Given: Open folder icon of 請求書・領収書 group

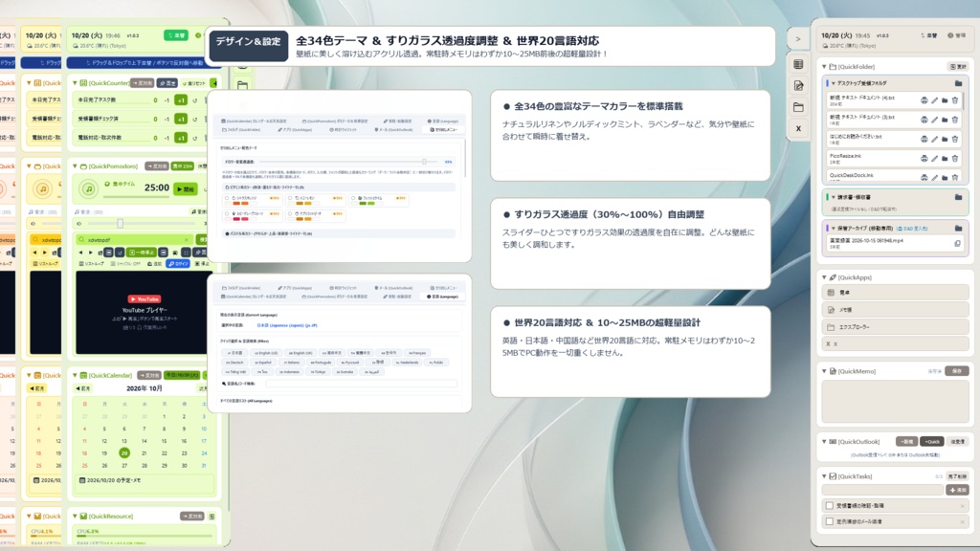Looking at the screenshot, I should pos(958,197).
